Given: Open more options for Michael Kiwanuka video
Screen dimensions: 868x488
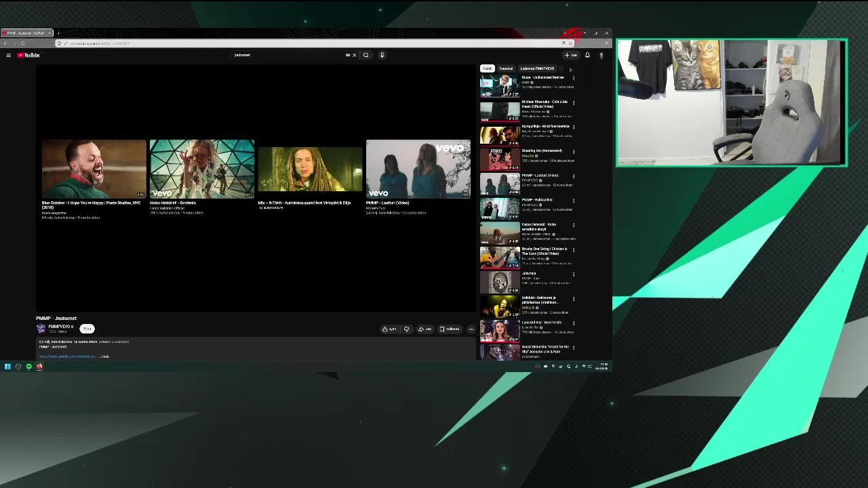Looking at the screenshot, I should pos(574,102).
